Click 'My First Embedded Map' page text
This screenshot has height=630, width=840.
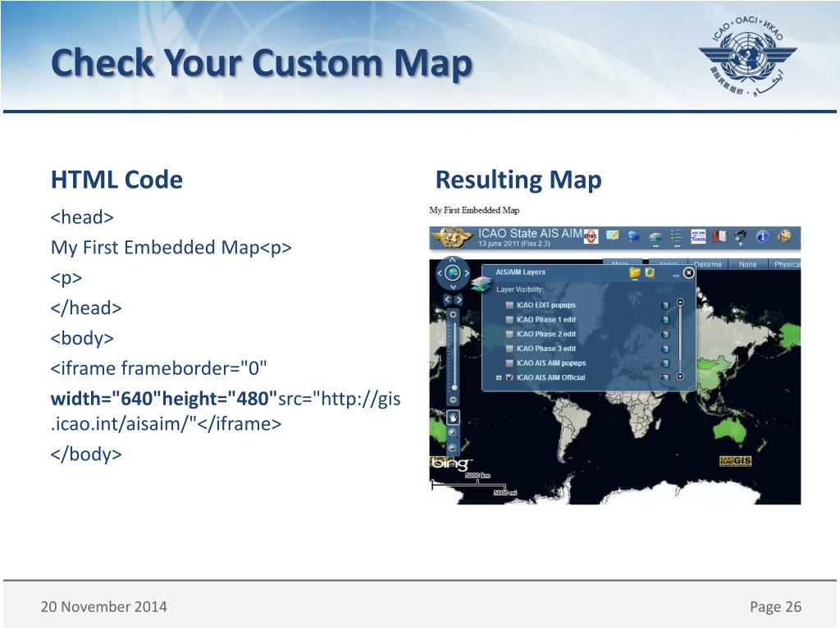click(474, 210)
